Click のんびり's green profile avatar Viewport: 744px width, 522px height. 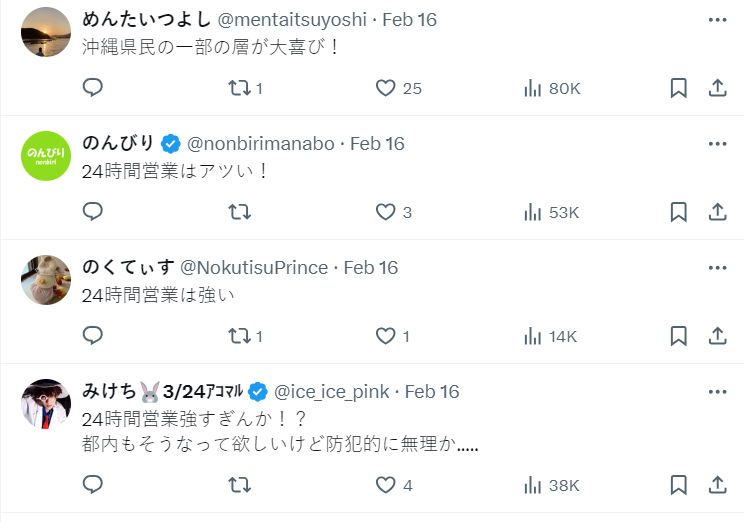(46, 156)
